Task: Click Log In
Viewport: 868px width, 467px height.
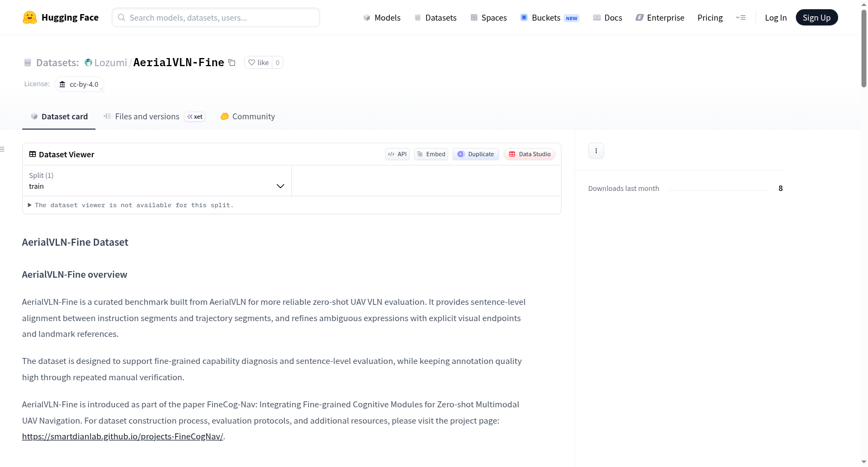Action: (x=776, y=17)
